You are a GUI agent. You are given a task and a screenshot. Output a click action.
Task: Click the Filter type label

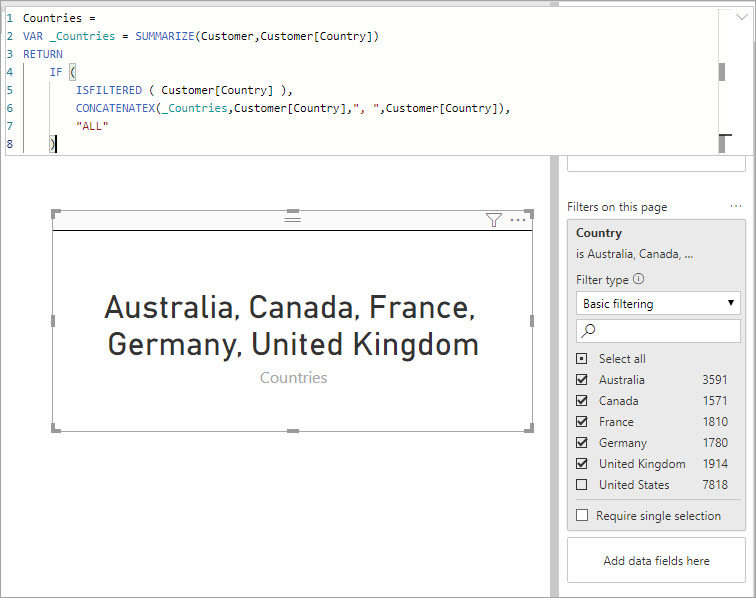pyautogui.click(x=602, y=280)
